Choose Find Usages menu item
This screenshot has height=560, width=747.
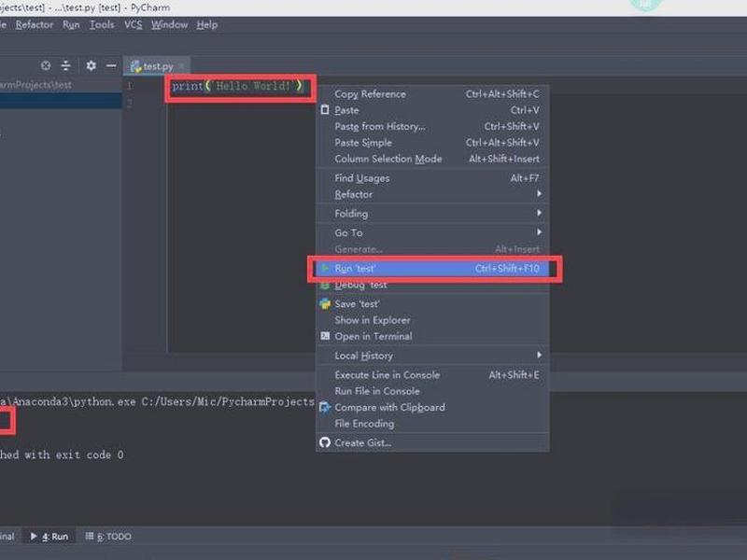click(432, 178)
